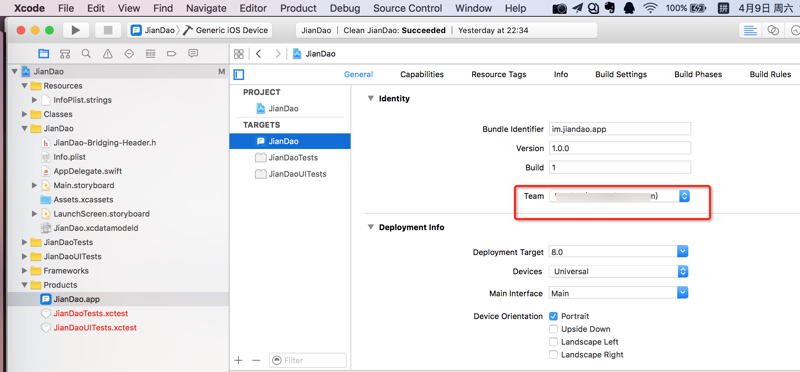Open the Find navigator magnifier icon
The width and height of the screenshot is (800, 372).
coord(86,54)
